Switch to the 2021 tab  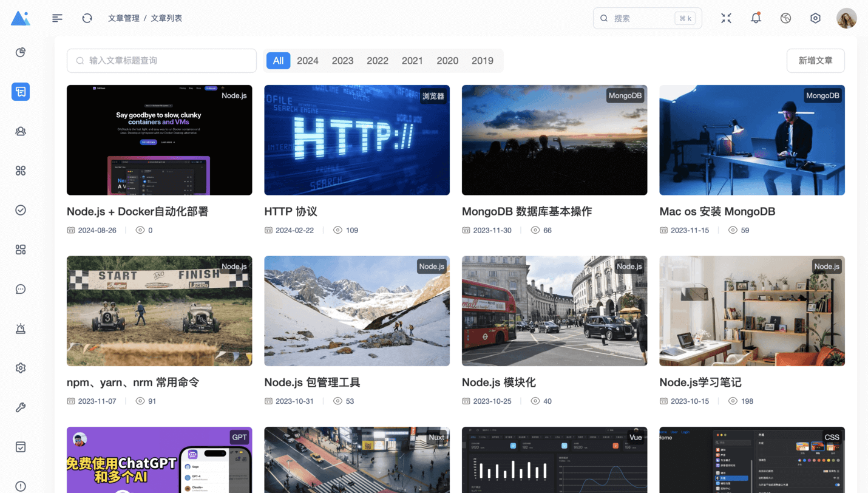412,61
